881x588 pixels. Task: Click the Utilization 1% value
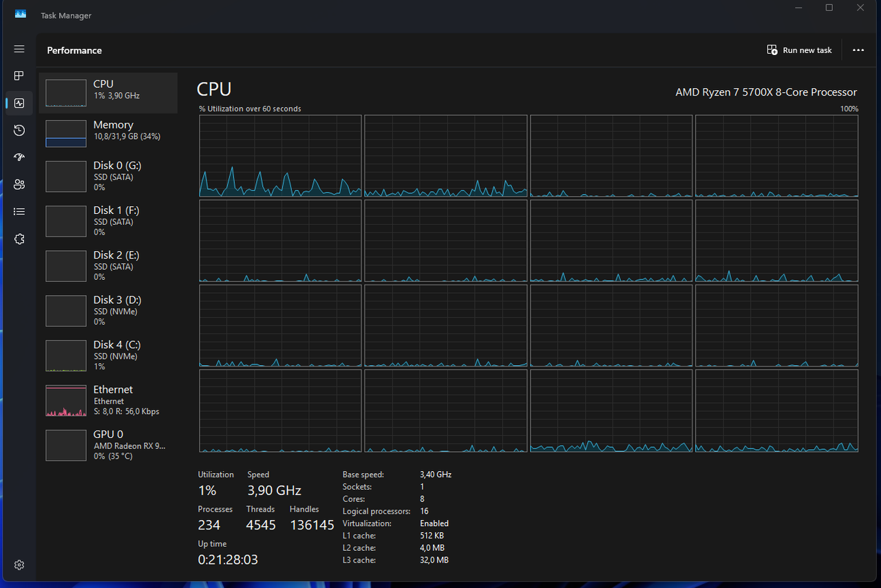click(207, 490)
